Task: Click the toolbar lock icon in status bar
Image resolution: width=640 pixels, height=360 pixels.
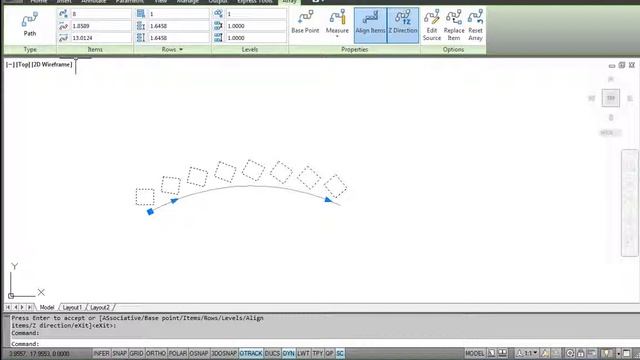Action: pyautogui.click(x=580, y=353)
